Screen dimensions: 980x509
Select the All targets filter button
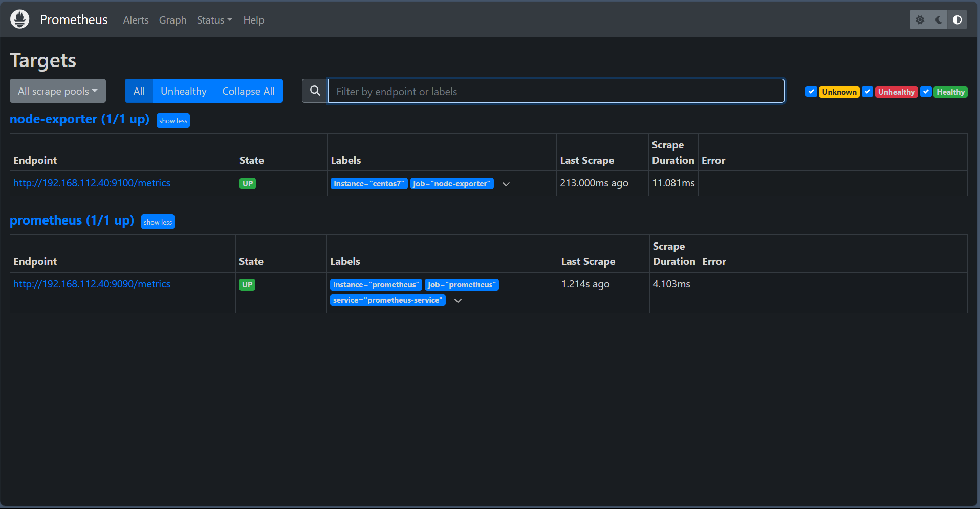pyautogui.click(x=139, y=91)
